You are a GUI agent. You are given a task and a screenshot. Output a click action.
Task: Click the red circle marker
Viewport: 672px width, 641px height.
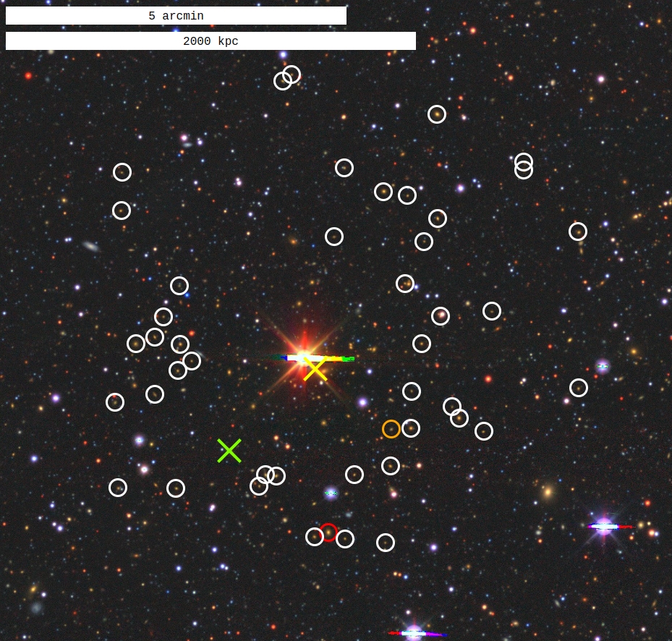pos(328,532)
